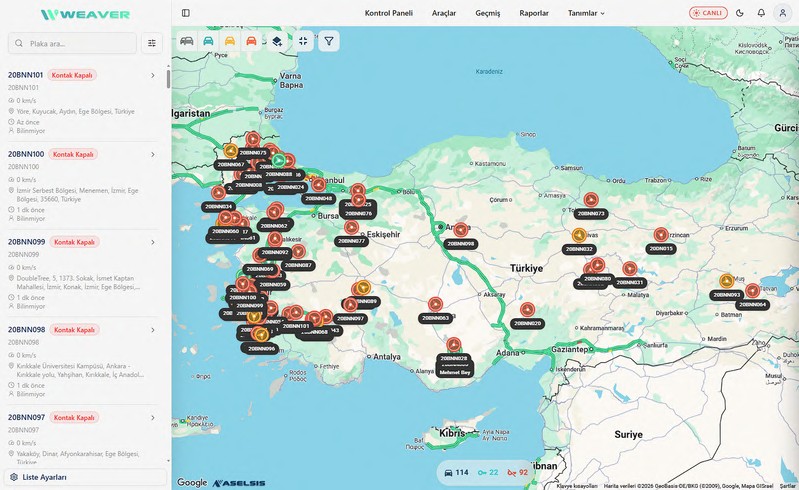Toggle the CANLI live mode

pos(708,13)
